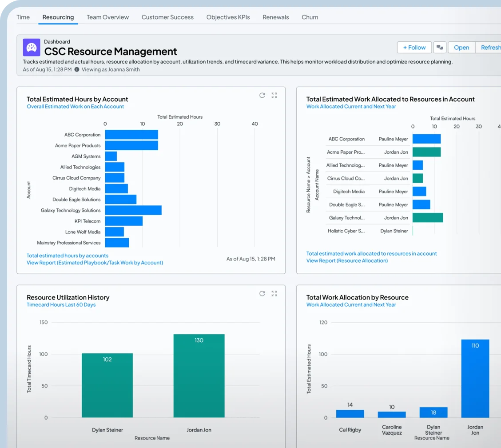Refresh the Total Estimated Hours by Account chart
Viewport: 501px width, 448px height.
click(262, 95)
